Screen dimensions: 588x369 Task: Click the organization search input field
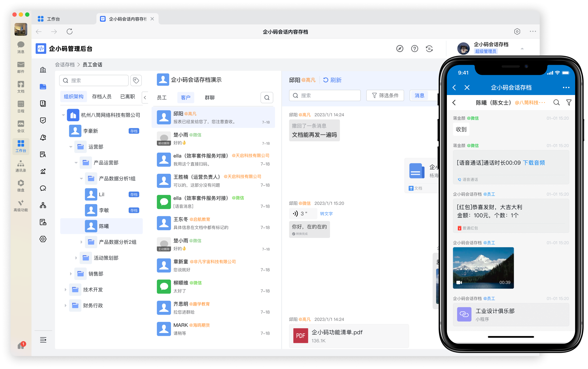click(x=94, y=80)
